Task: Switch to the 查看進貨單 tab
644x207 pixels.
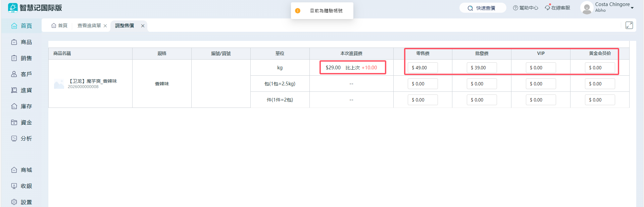Action: pyautogui.click(x=89, y=26)
